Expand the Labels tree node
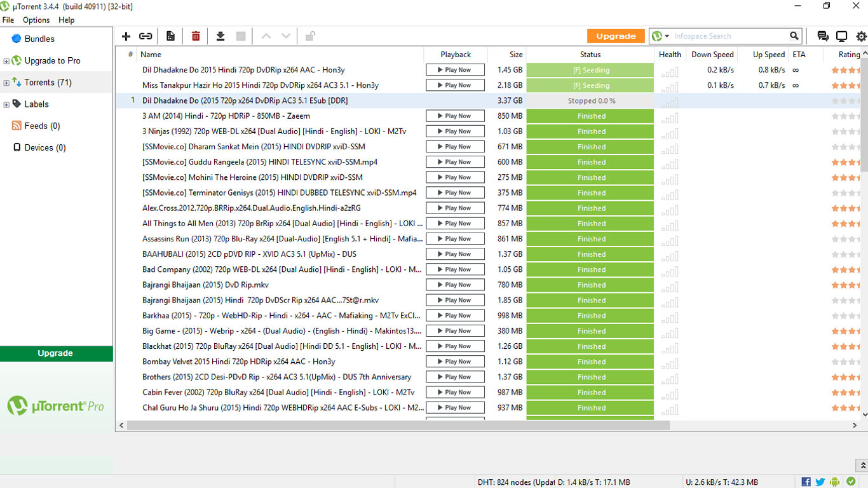 [x=6, y=104]
